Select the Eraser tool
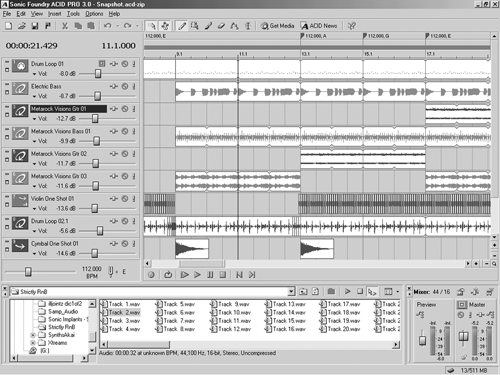 pyautogui.click(x=221, y=26)
